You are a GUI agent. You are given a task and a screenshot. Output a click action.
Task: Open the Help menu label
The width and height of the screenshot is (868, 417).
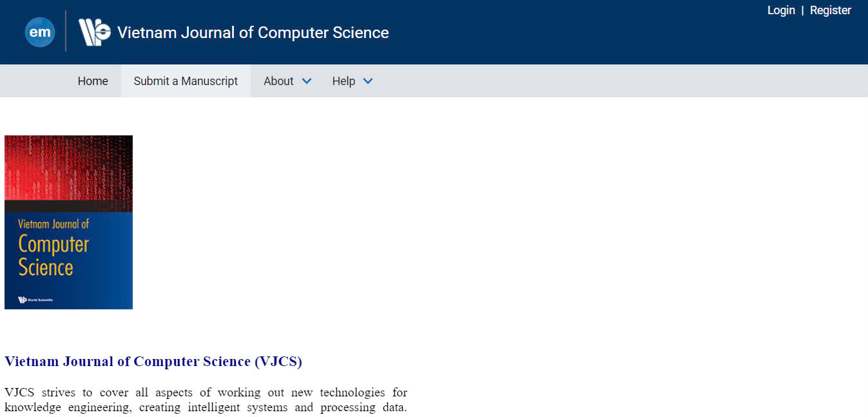(343, 81)
